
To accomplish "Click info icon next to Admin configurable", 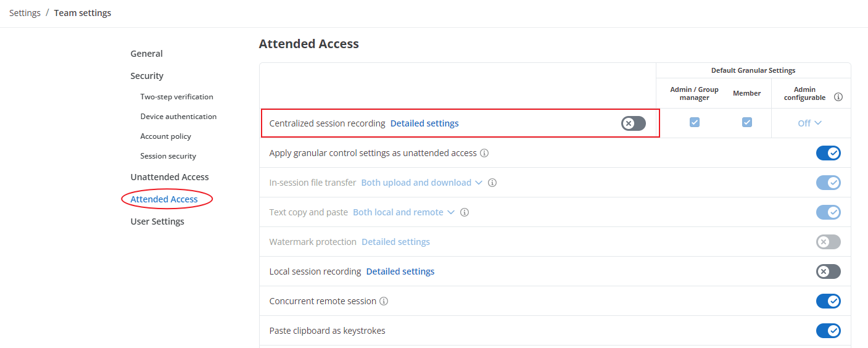I will coord(838,97).
